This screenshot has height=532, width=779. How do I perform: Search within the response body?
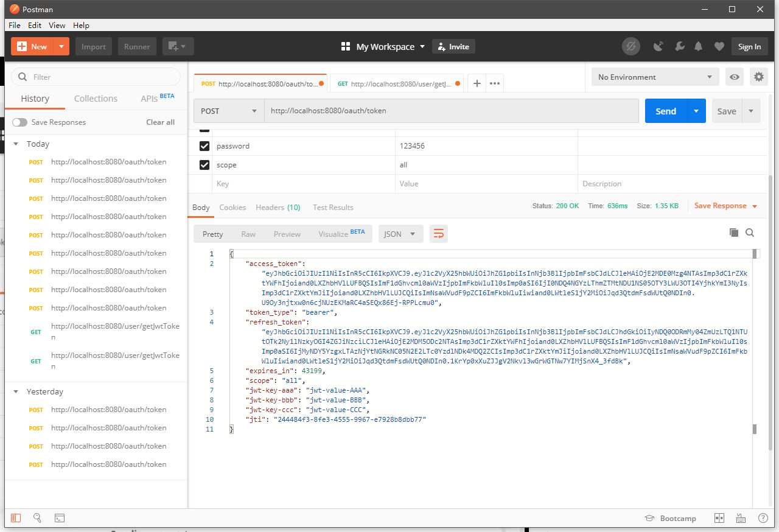pyautogui.click(x=750, y=233)
